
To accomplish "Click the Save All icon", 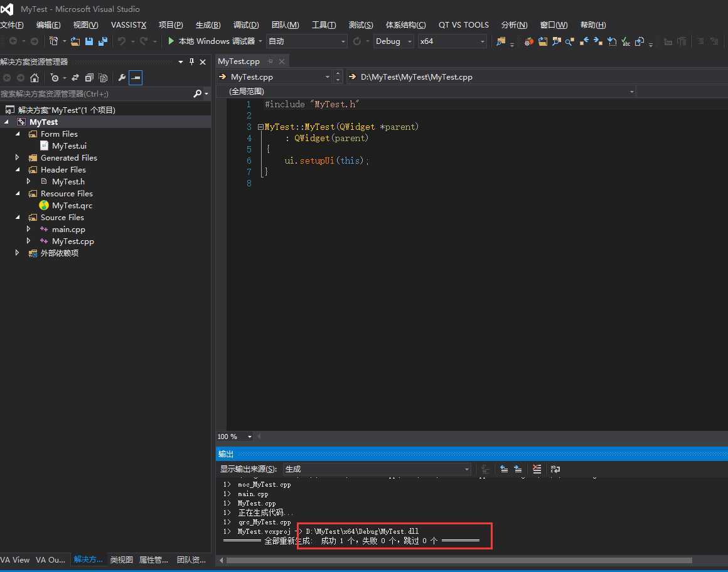I will (102, 41).
